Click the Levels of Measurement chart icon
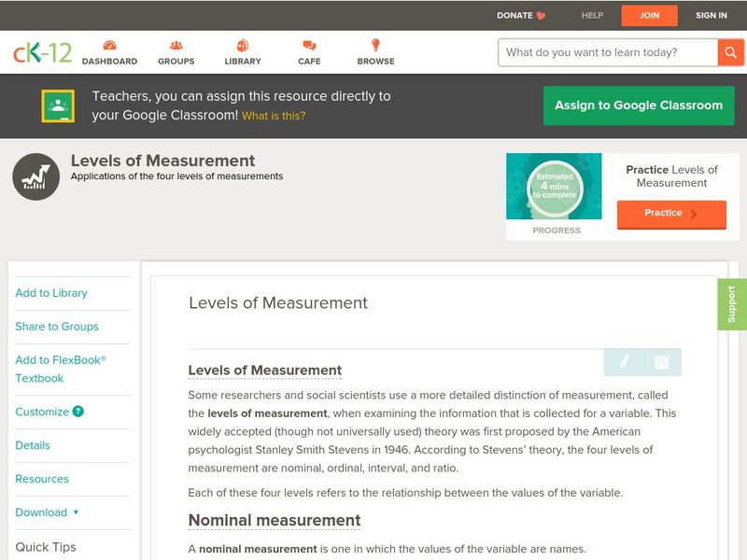 click(36, 176)
